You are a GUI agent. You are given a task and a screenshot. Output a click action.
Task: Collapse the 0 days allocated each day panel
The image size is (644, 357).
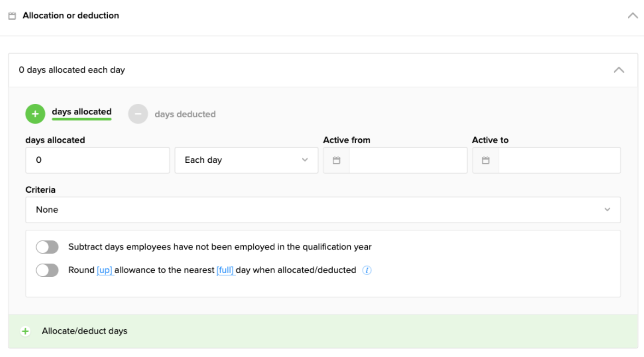(619, 70)
